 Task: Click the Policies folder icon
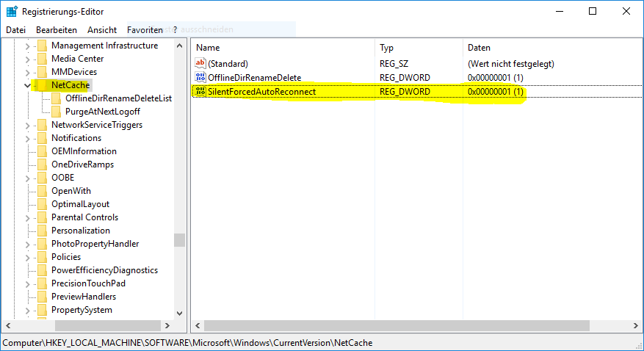click(x=41, y=257)
